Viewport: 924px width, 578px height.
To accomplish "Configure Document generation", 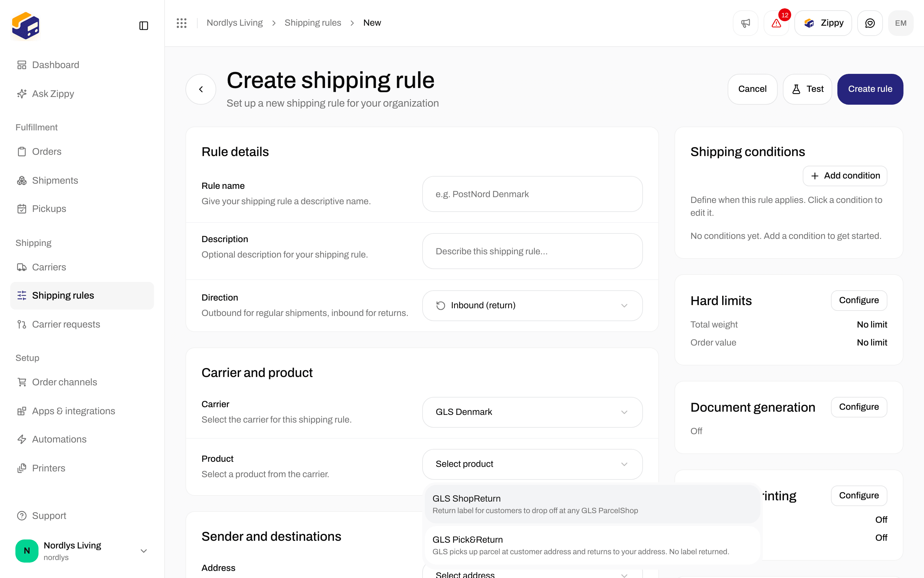I will click(x=859, y=407).
